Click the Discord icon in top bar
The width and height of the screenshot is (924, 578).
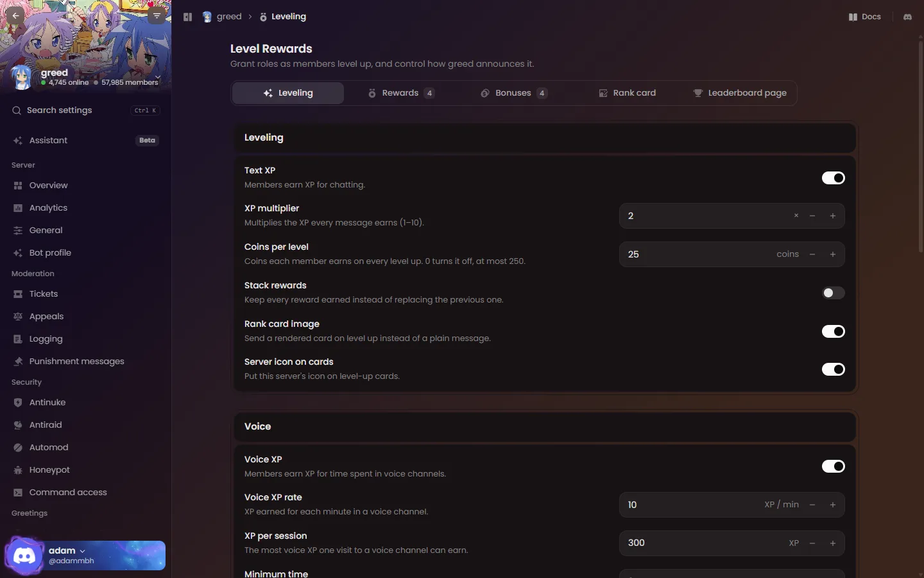tap(907, 17)
